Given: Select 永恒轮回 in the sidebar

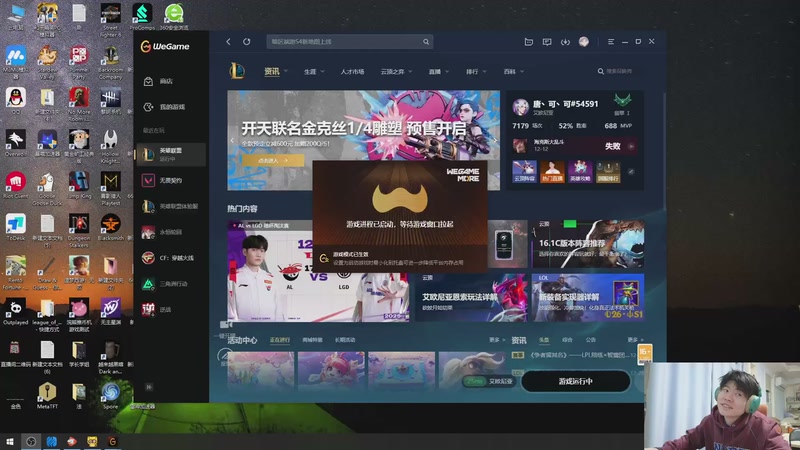Looking at the screenshot, I should (171, 232).
